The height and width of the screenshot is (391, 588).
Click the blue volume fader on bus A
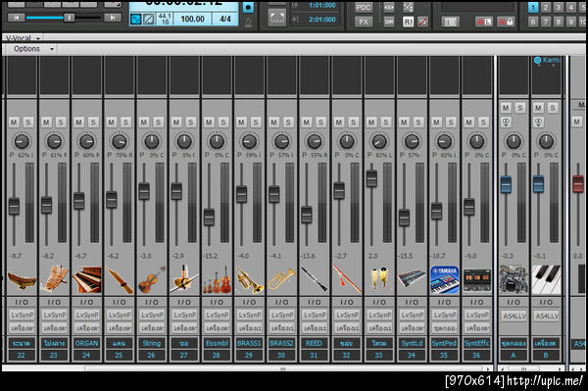pyautogui.click(x=506, y=184)
